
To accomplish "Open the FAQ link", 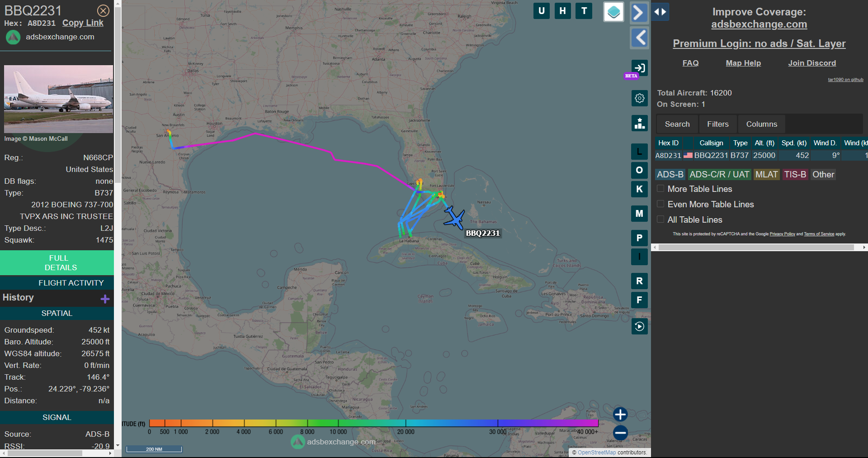I will (x=690, y=63).
